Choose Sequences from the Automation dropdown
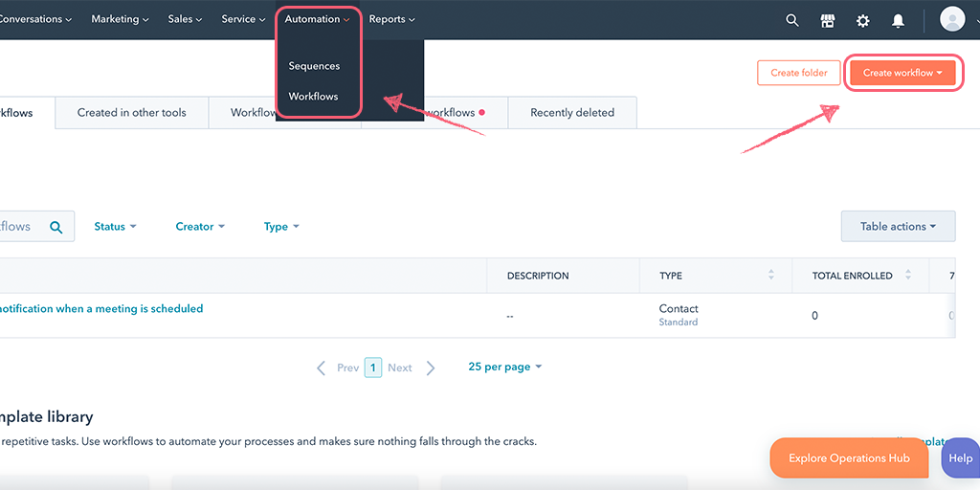980x490 pixels. click(x=314, y=66)
